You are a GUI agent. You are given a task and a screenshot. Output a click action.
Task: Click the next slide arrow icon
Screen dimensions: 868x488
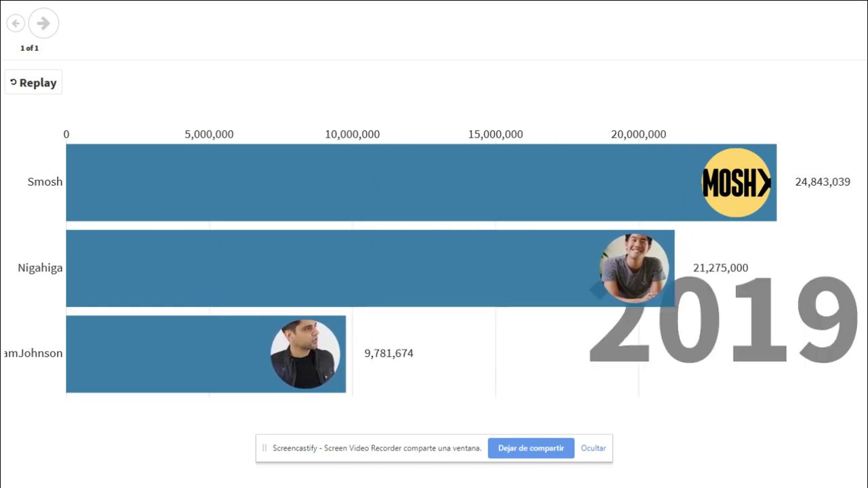pos(43,24)
